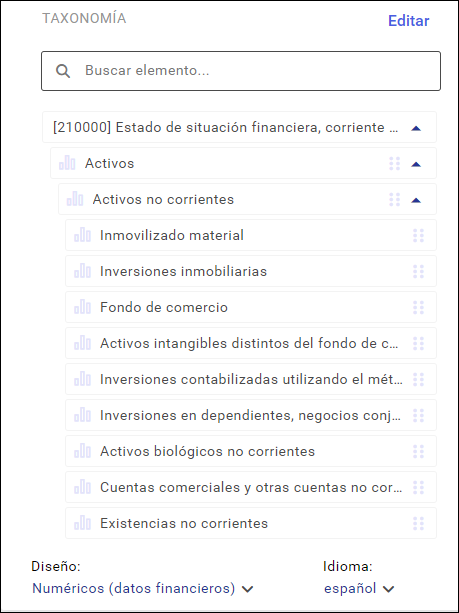Click the search magnifier icon
The height and width of the screenshot is (613, 459).
tap(63, 71)
